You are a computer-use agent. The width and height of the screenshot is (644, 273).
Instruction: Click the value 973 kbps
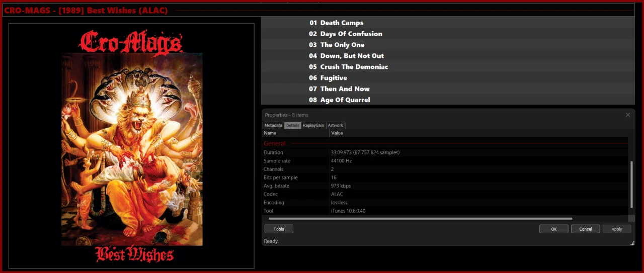click(341, 186)
